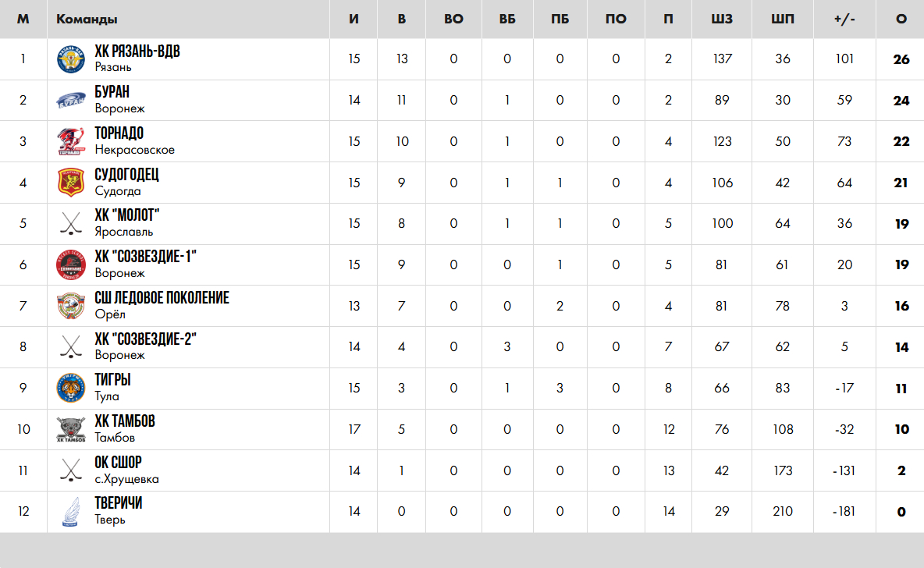
Task: Open the ХК Рязань-ВДВ team name link
Action: 137,51
